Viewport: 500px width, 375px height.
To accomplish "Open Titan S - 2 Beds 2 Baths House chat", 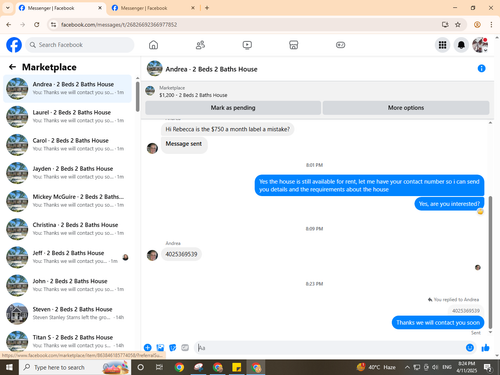I will (x=68, y=341).
